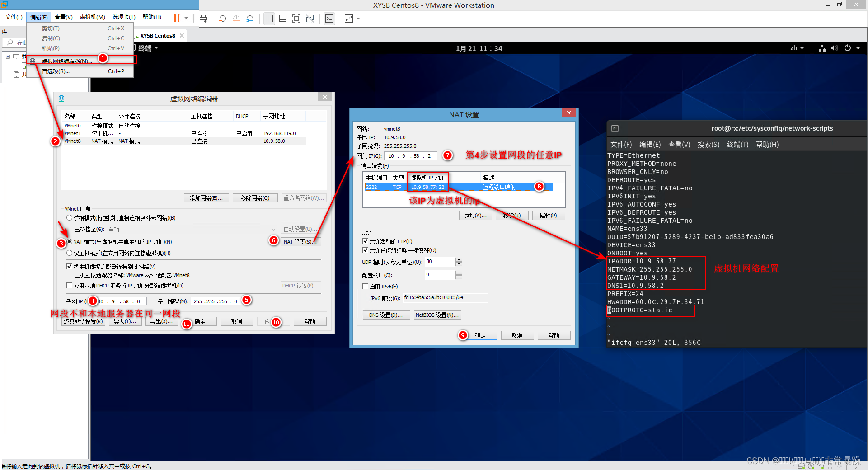
Task: Click 添加(A)... in the port forwarding section
Action: (x=475, y=216)
